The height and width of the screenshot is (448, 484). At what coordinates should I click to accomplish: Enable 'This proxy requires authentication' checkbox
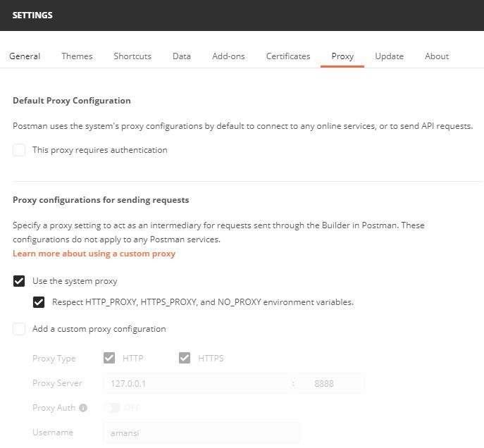point(19,150)
